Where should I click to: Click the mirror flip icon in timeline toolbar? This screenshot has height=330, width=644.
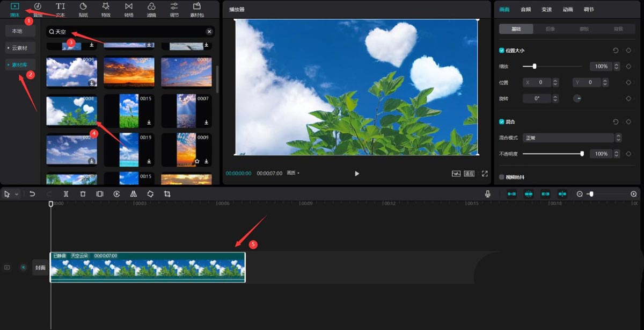tap(134, 194)
